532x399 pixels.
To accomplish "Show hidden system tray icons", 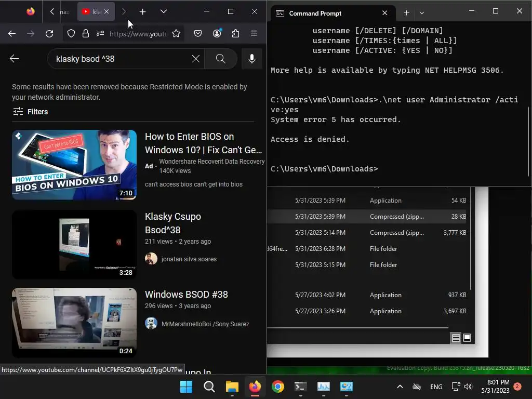I will pyautogui.click(x=400, y=387).
